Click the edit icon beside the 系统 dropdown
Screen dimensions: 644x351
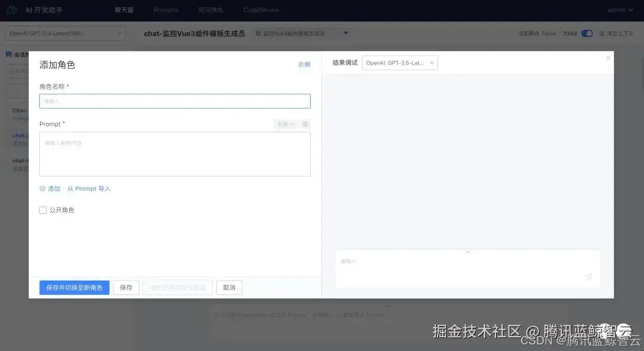point(305,123)
